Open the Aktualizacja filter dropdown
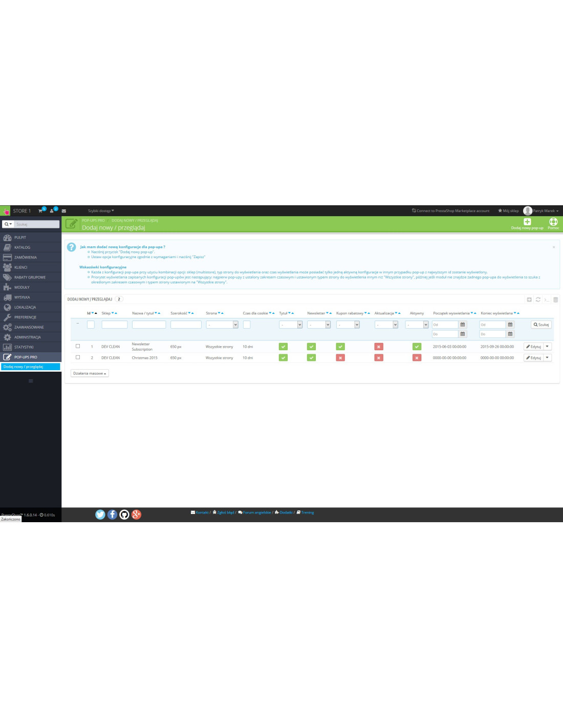Viewport: 563px width, 728px height. click(x=386, y=325)
